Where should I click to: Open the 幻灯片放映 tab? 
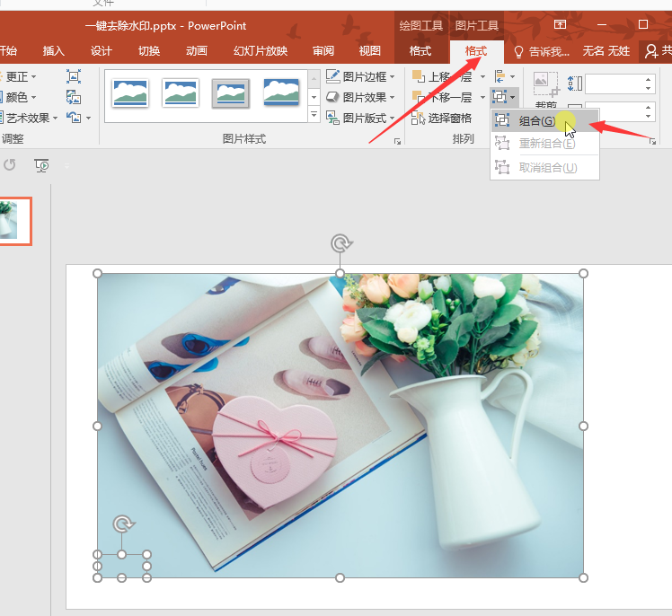261,51
